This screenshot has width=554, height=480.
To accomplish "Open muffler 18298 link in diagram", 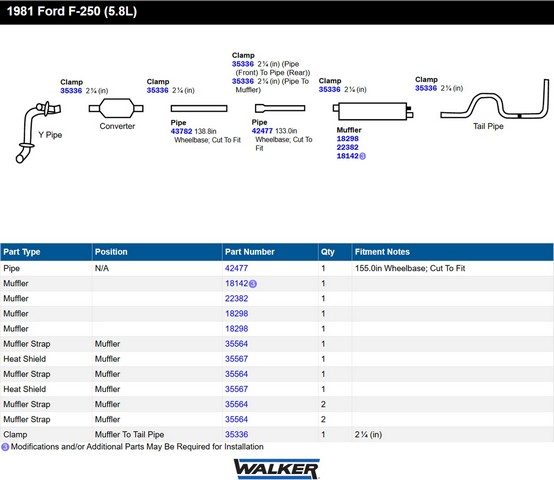I will click(x=348, y=139).
